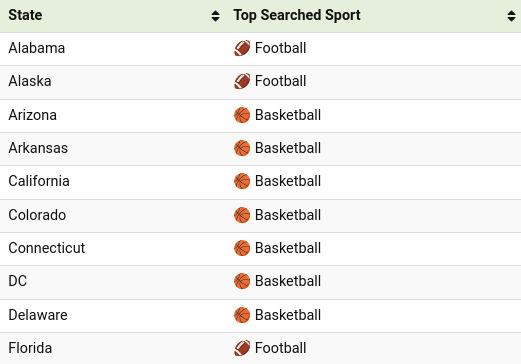This screenshot has width=521, height=364.
Task: Click the basketball icon in California row
Action: [242, 181]
